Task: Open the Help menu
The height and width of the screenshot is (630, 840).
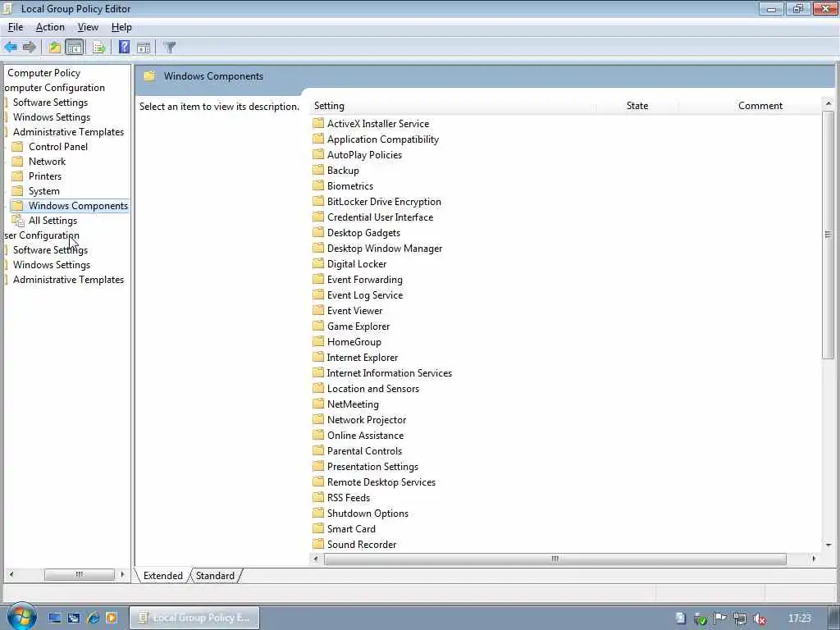Action: coord(121,27)
